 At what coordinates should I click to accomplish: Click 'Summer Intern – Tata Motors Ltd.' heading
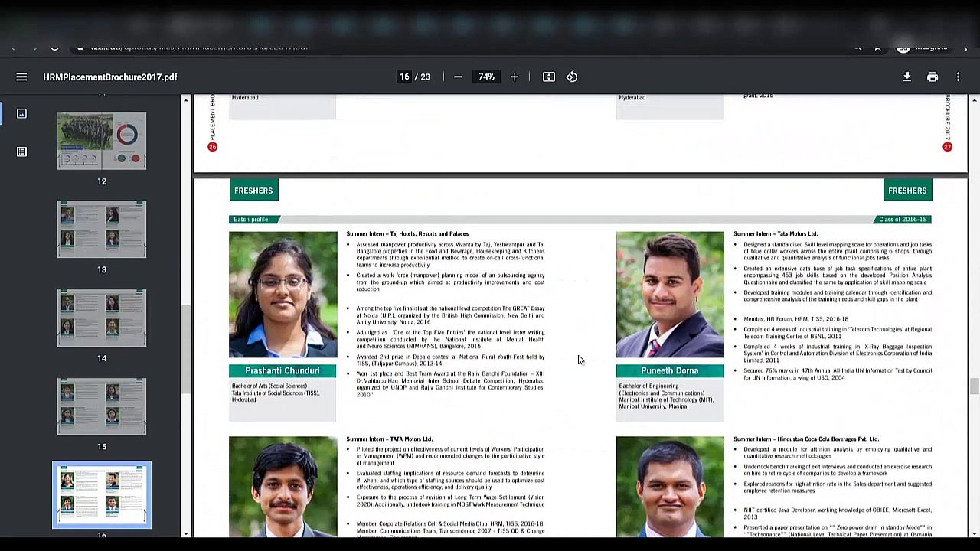[776, 234]
